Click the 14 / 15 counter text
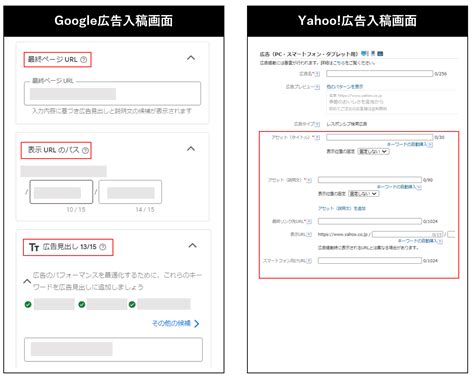The image size is (474, 377). [x=145, y=210]
